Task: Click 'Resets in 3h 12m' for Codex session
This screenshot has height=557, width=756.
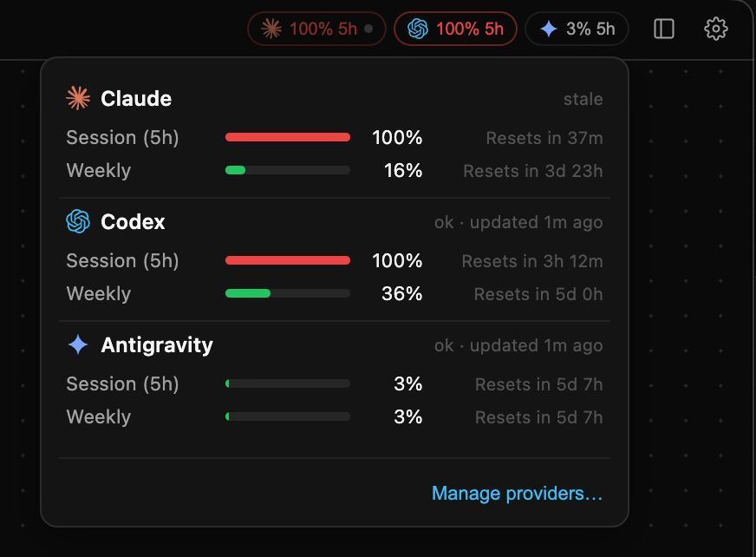Action: pos(532,261)
